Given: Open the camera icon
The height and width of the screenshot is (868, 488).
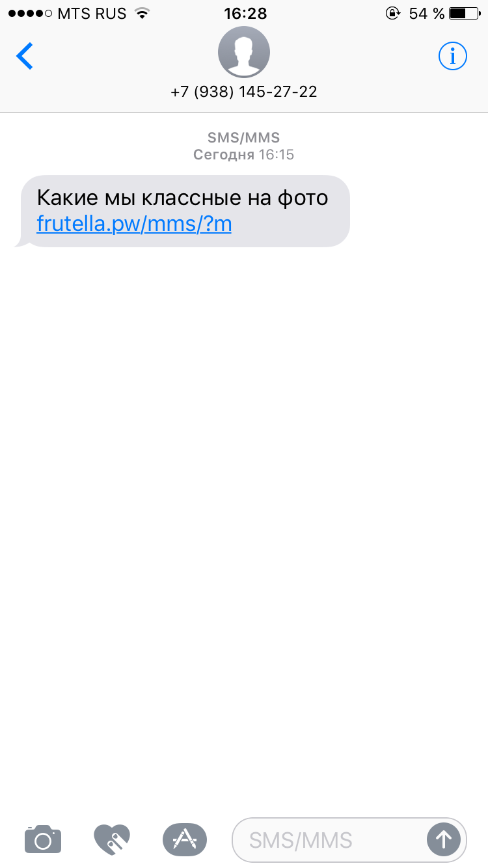Looking at the screenshot, I should [43, 839].
